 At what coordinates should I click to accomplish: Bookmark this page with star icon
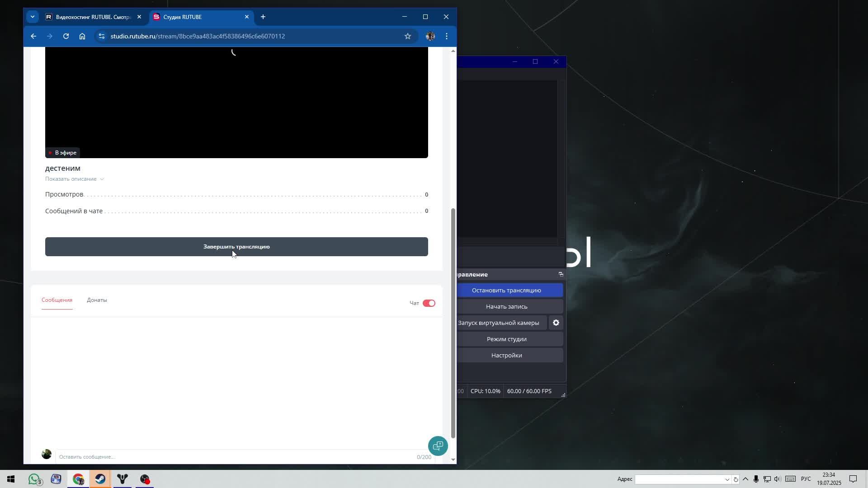(x=408, y=36)
